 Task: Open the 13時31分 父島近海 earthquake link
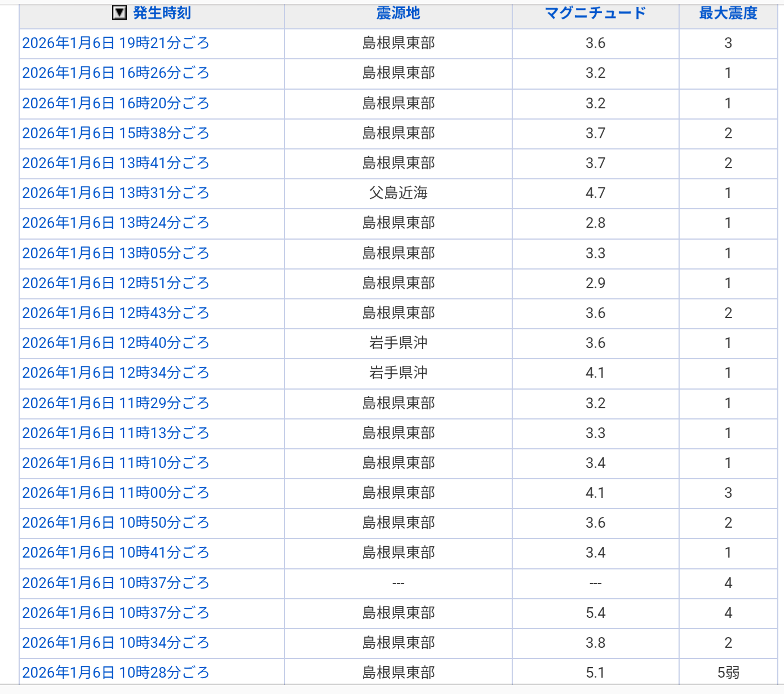116,193
